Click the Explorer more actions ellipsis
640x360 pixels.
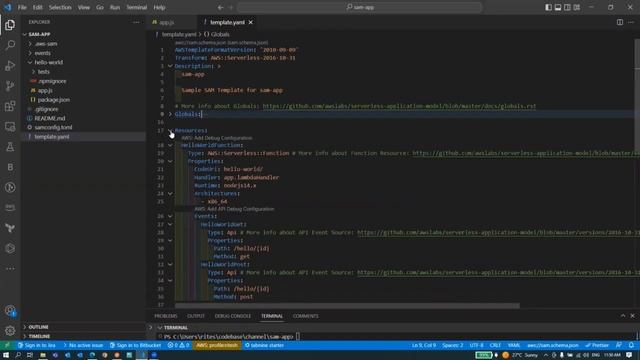coord(136,22)
